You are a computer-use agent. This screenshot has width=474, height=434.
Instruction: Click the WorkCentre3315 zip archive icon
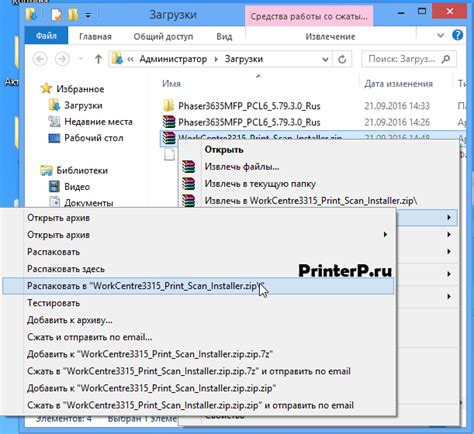click(x=169, y=138)
